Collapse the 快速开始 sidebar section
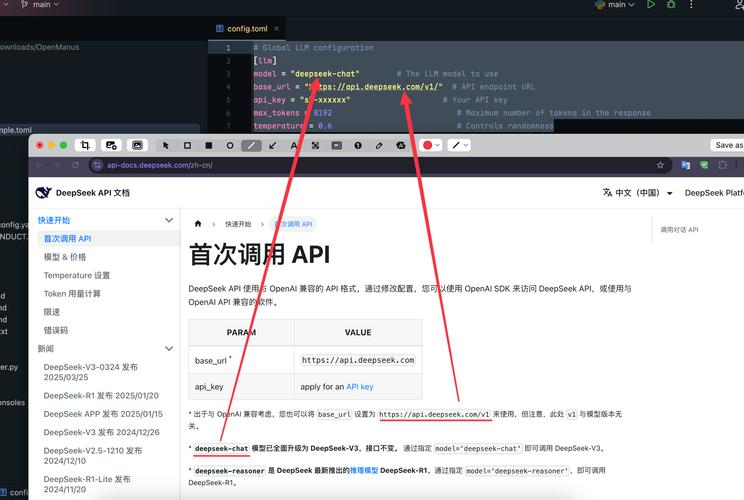 pyautogui.click(x=169, y=220)
